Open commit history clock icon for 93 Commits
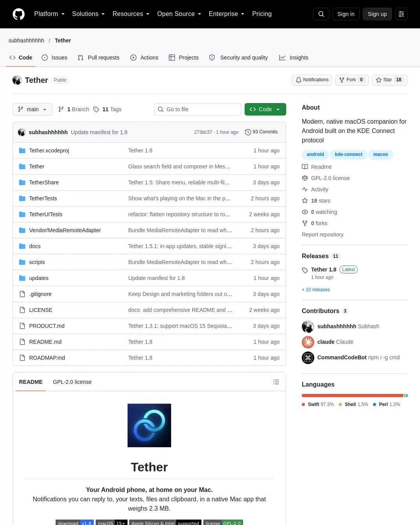This screenshot has height=525, width=420. 248,132
